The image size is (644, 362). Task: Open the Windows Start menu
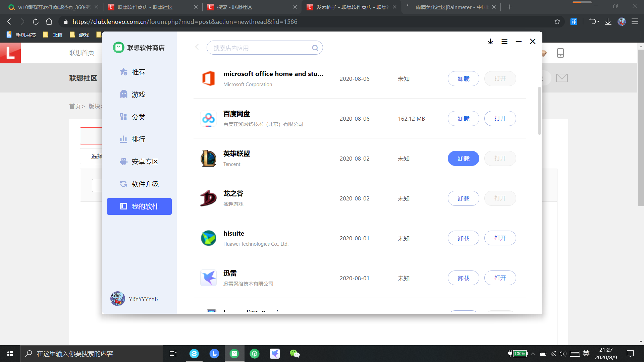point(10,354)
